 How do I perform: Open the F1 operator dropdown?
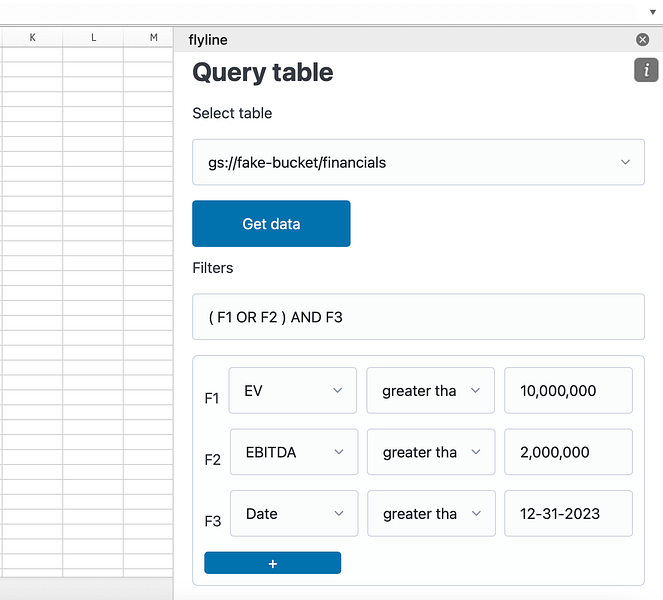tap(430, 391)
